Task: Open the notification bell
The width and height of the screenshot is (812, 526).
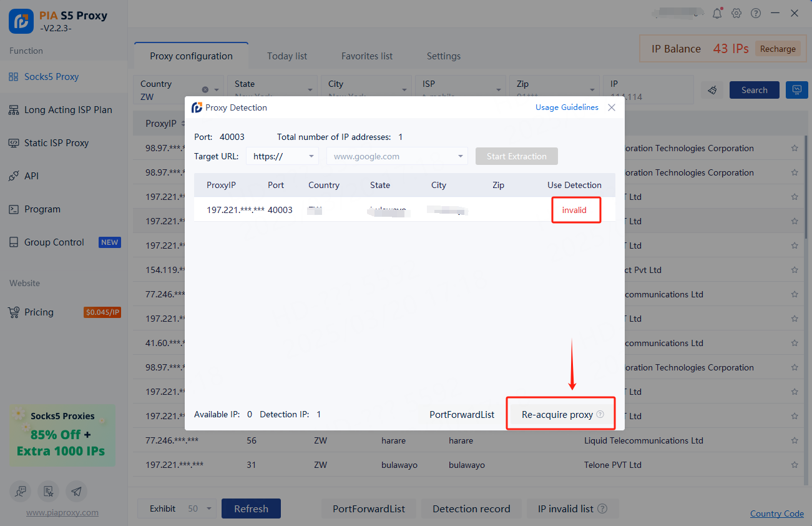Action: (717, 13)
